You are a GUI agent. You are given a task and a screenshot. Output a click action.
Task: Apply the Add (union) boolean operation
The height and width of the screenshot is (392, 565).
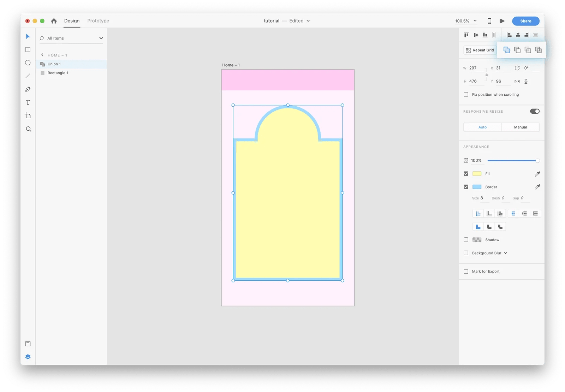click(x=507, y=50)
